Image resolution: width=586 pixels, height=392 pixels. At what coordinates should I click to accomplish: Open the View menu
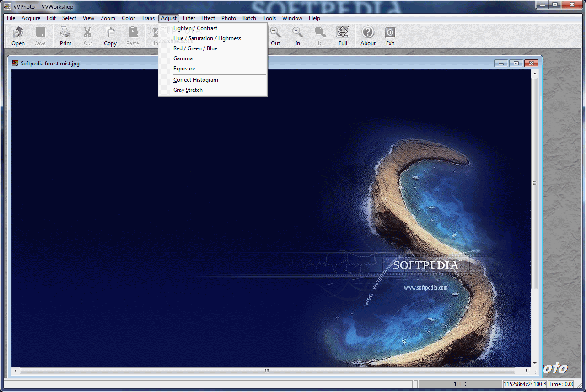click(89, 18)
